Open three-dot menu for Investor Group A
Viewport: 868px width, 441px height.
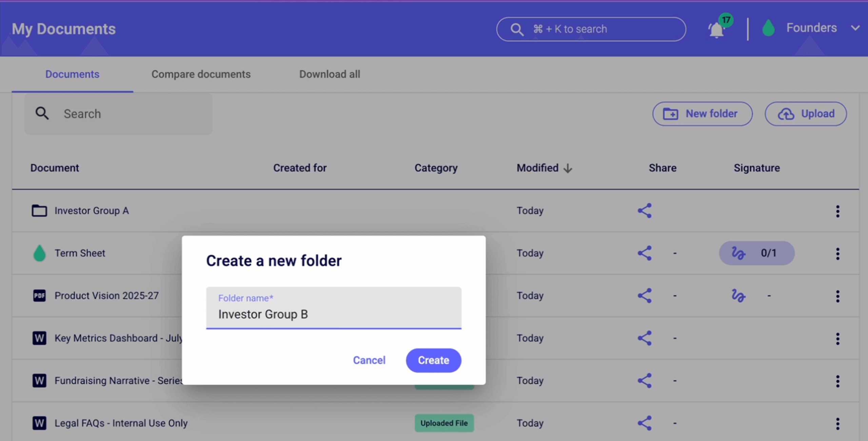click(837, 211)
